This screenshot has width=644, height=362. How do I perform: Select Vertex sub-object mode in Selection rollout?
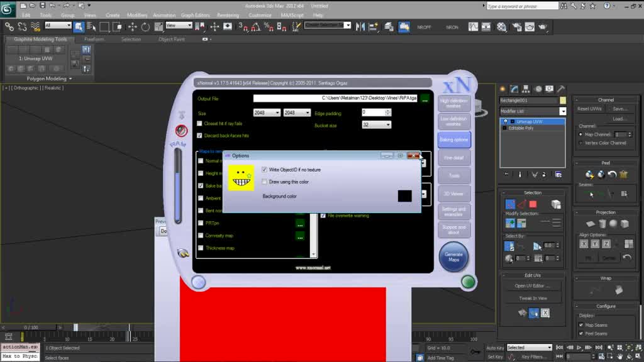[510, 204]
